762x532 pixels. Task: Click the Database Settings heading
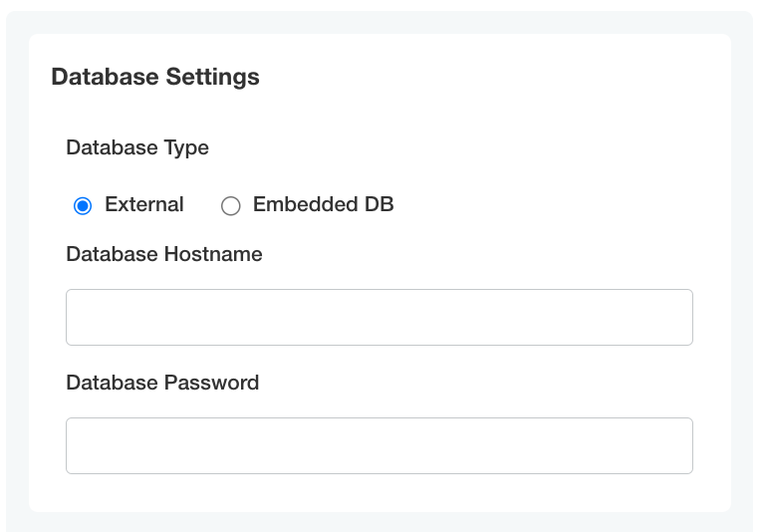(x=155, y=77)
